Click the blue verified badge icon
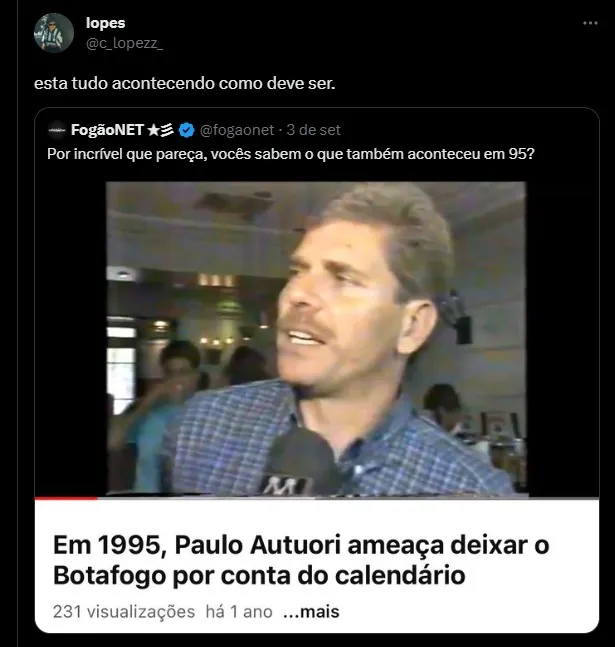Screen dimensions: 615x647 coord(187,130)
